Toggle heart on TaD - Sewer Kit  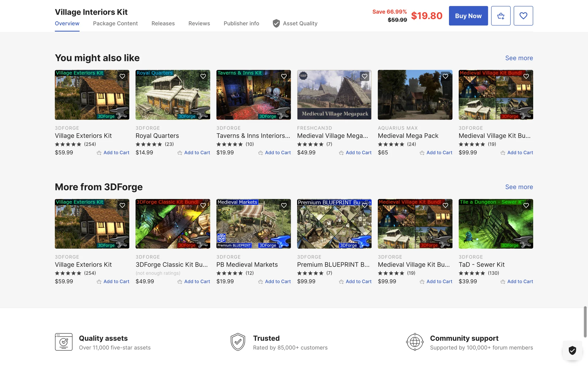[526, 205]
